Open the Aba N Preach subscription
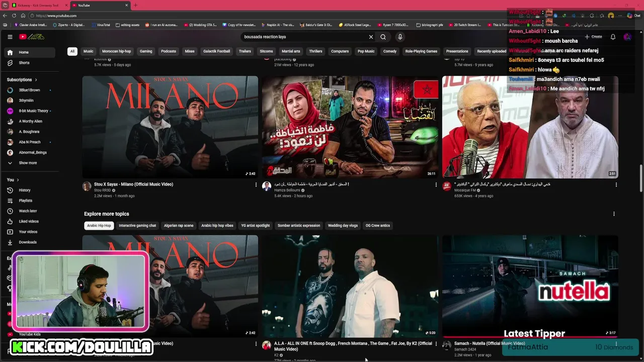Viewport: 644px width, 362px height. [x=29, y=142]
